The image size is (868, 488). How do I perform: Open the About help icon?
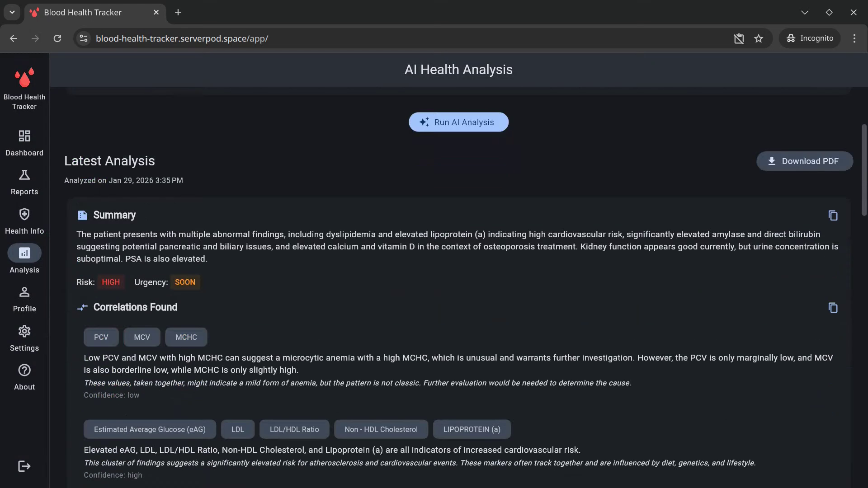[24, 371]
